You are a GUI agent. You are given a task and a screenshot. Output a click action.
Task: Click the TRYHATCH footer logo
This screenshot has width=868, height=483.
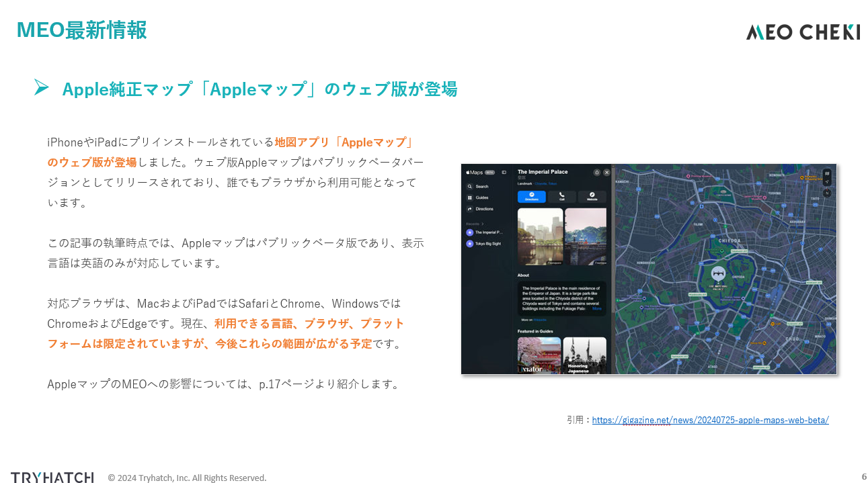pos(52,478)
